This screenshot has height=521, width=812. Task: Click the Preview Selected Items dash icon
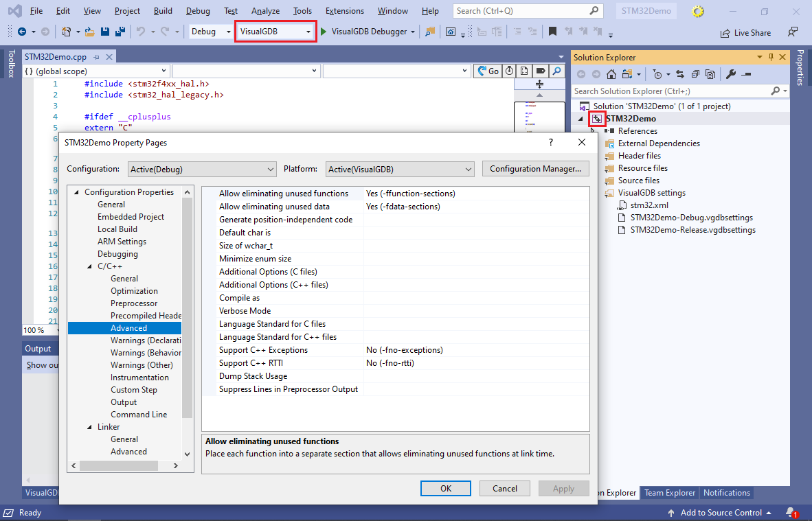pyautogui.click(x=746, y=75)
